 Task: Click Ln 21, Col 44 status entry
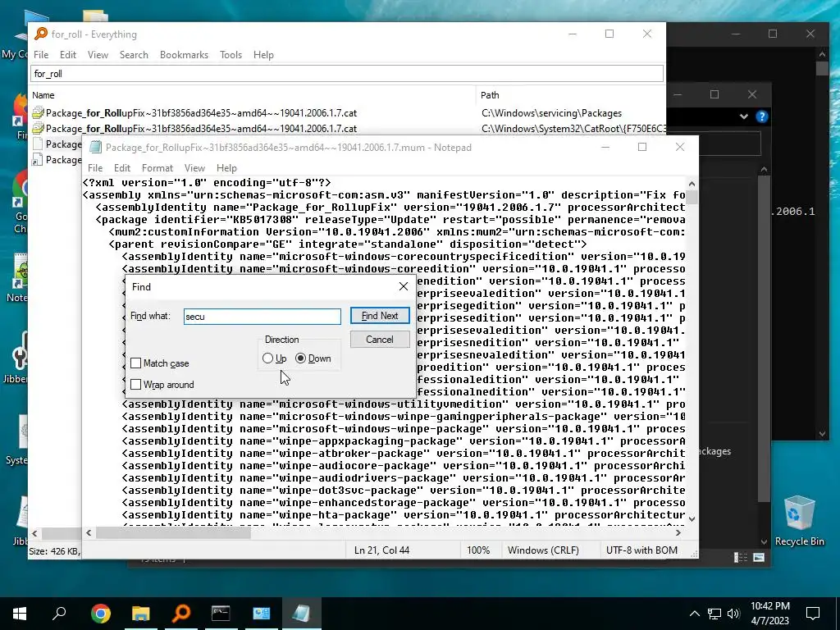click(x=381, y=550)
